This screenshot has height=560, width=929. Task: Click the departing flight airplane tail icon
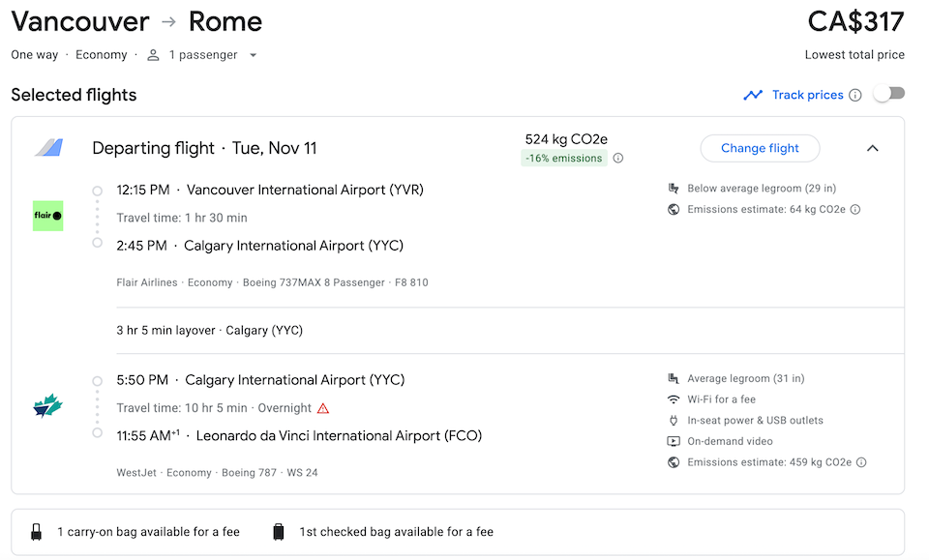point(49,147)
